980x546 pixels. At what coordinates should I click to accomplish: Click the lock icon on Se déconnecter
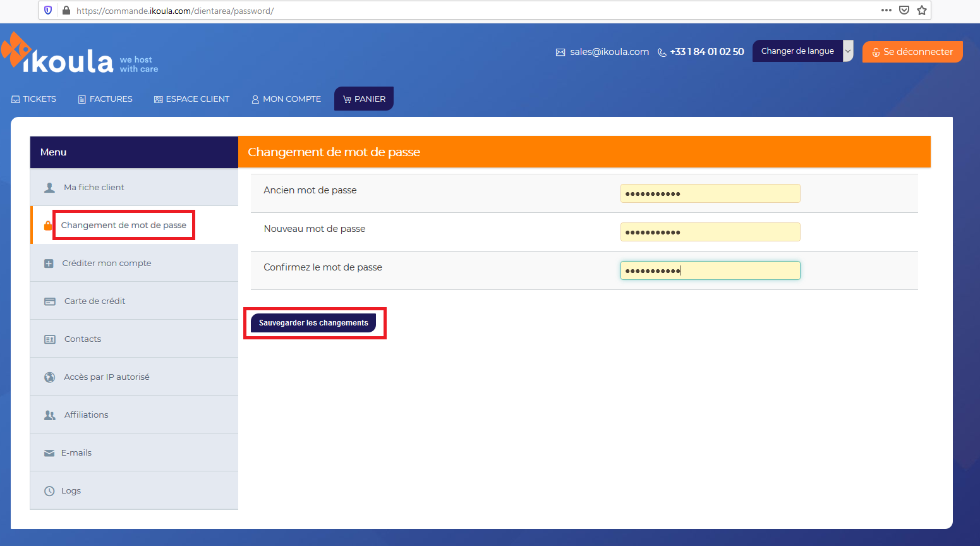point(876,52)
